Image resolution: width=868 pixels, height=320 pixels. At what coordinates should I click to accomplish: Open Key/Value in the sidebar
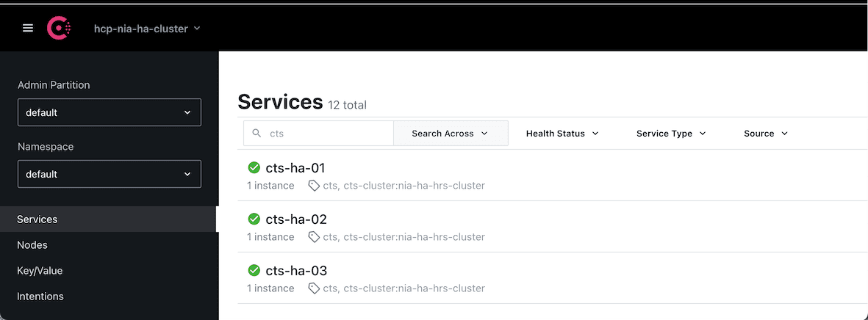(40, 271)
